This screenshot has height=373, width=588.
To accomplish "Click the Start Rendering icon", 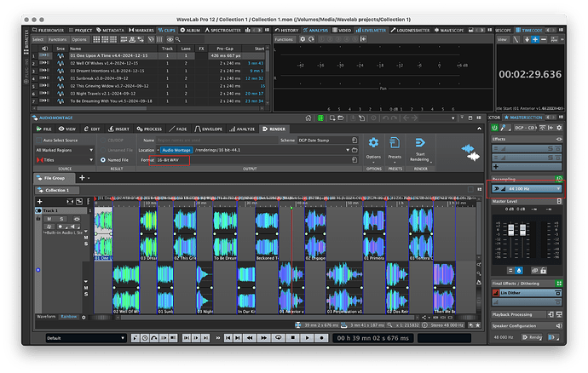I will [420, 143].
